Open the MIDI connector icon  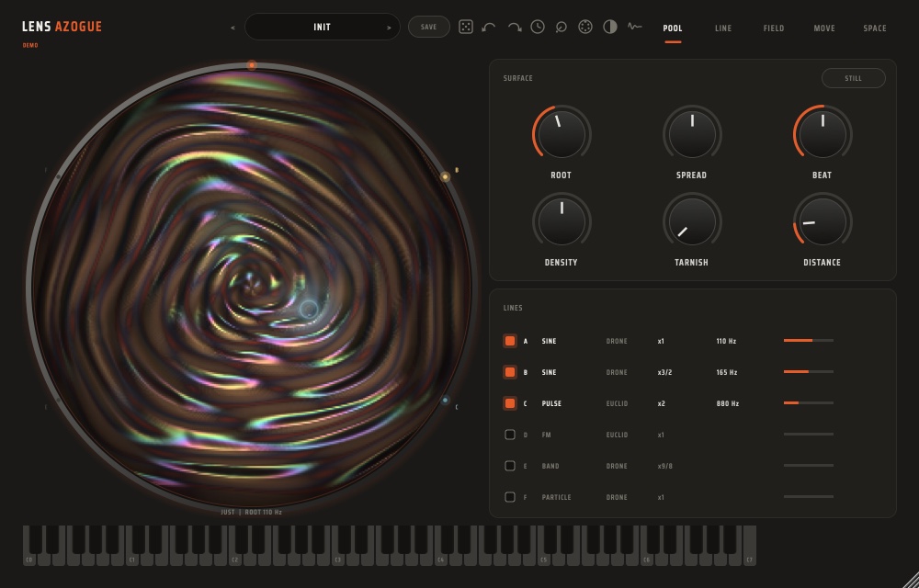pos(584,27)
